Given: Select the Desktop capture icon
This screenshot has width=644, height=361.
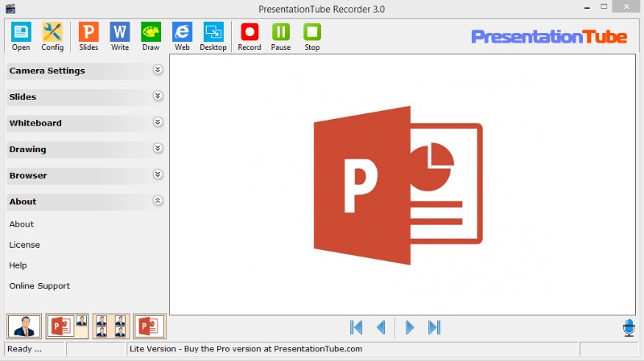Looking at the screenshot, I should pyautogui.click(x=213, y=36).
